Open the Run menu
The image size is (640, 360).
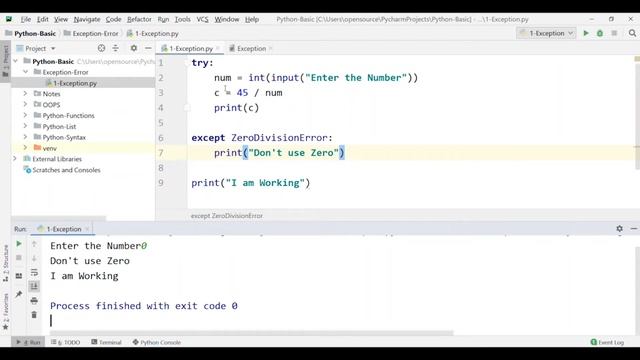click(x=163, y=19)
